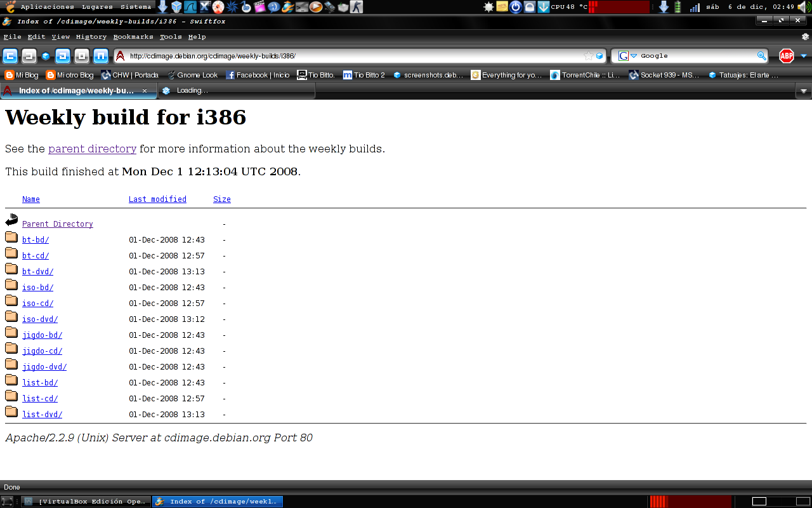
Task: Open the Aplicaciones panel menu
Action: (x=47, y=7)
